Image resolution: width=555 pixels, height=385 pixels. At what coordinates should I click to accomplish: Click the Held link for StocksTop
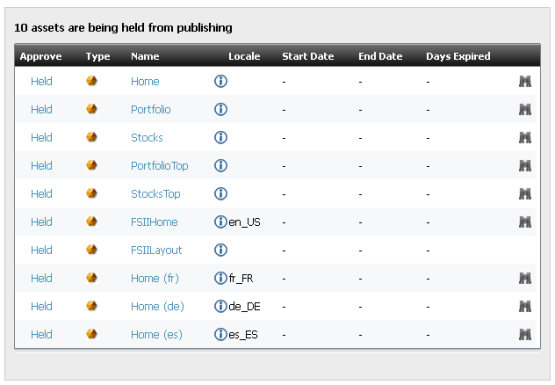pyautogui.click(x=41, y=194)
